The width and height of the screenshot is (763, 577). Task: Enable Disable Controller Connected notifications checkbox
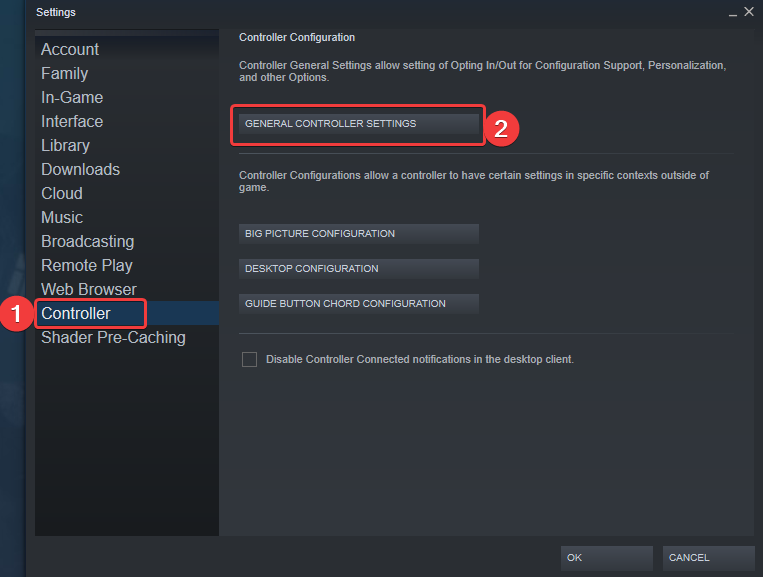coord(249,359)
